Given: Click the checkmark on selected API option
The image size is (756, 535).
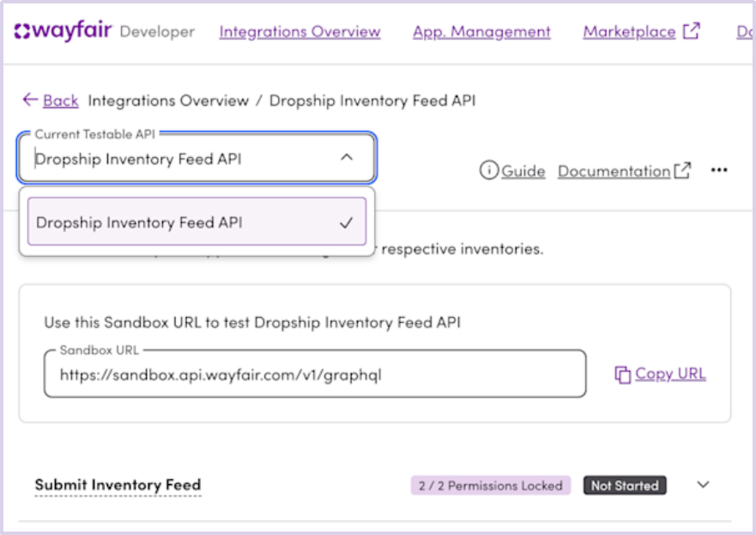Looking at the screenshot, I should (x=346, y=222).
